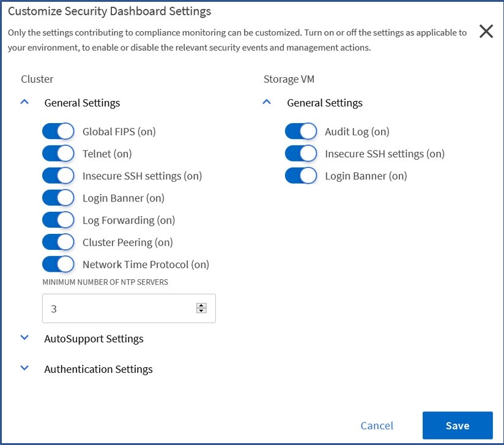
Task: Turn off Cluster Peering toggle
Action: 58,242
